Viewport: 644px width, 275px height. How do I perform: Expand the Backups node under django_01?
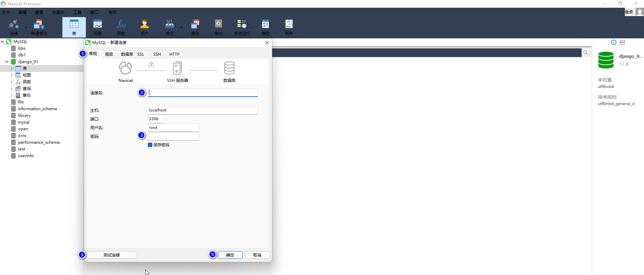[x=11, y=95]
